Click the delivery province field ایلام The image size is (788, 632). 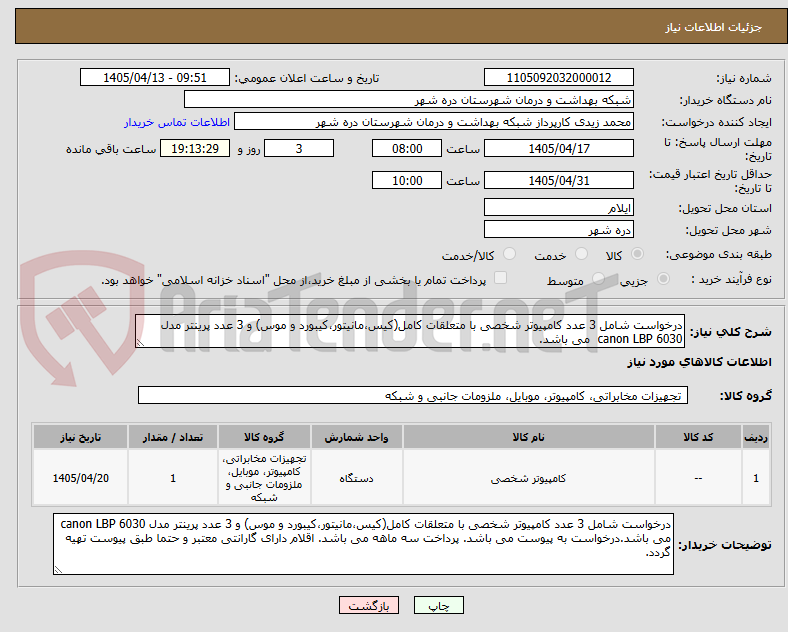tap(558, 207)
